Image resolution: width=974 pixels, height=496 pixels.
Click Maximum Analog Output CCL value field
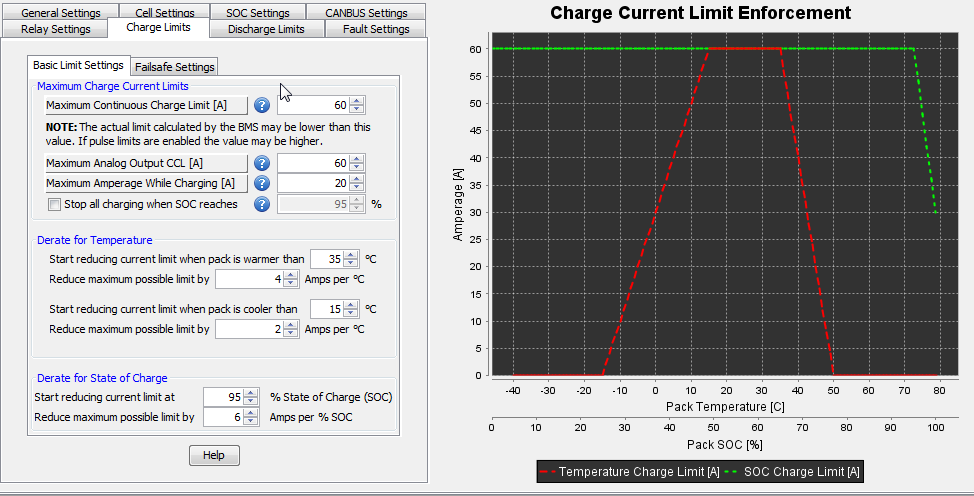(x=312, y=163)
